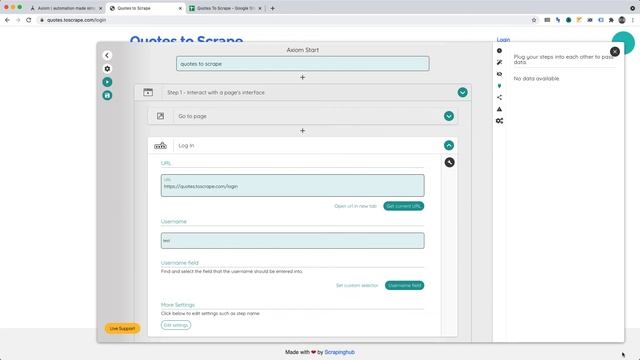Expand the Go to page step chevron
Screen dimensions: 640x360
pyautogui.click(x=449, y=116)
